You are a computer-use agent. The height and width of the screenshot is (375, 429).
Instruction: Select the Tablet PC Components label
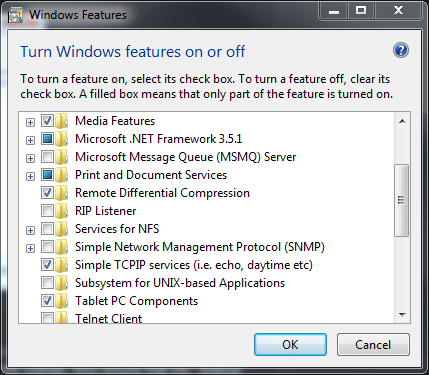136,301
